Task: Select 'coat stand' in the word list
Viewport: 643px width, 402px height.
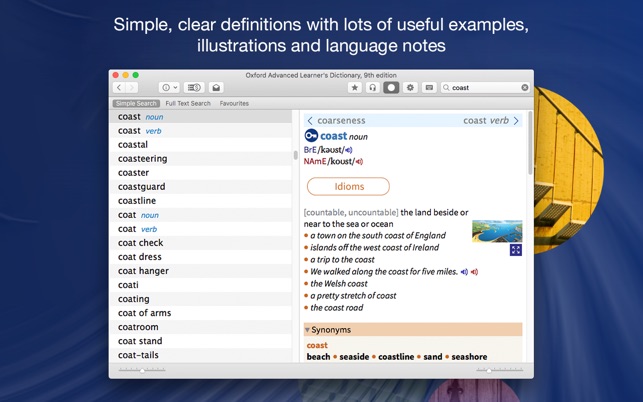Action: click(201, 341)
